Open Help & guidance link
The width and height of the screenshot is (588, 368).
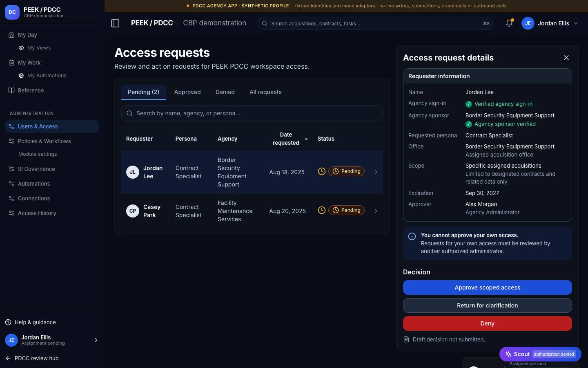[35, 322]
